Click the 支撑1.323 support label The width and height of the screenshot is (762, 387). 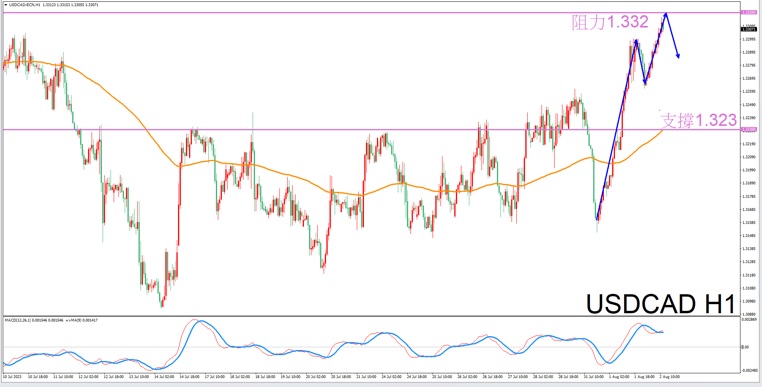698,120
